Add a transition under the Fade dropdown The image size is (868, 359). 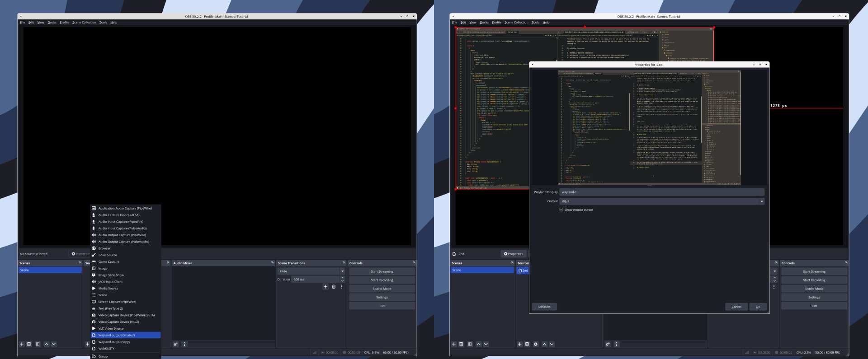(x=325, y=287)
